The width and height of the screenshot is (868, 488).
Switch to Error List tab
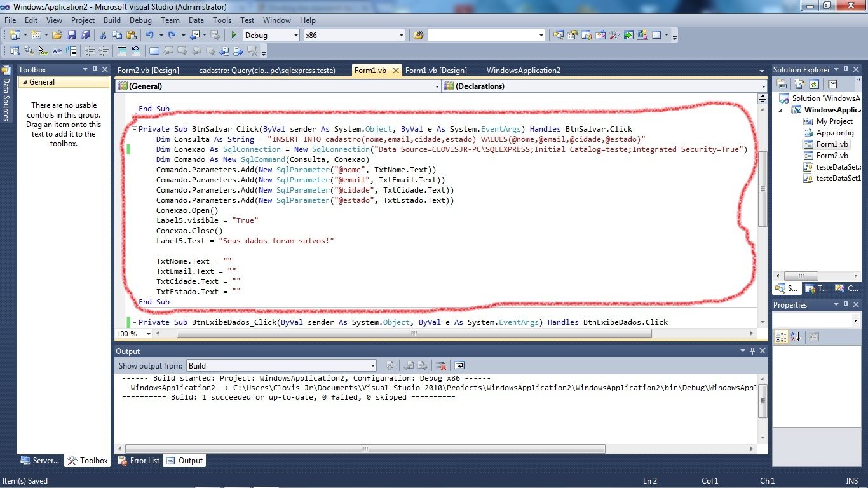tap(139, 461)
